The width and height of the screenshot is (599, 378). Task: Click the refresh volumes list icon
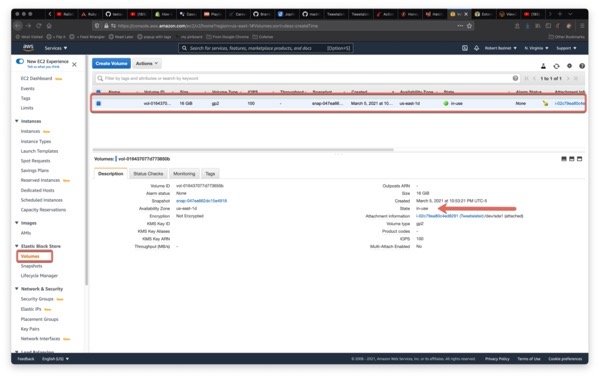[x=556, y=66]
